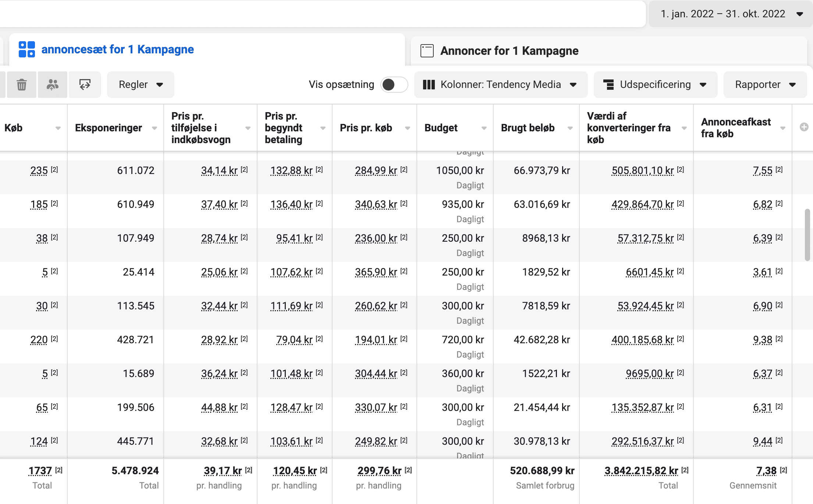
Task: Click the A/B test exchange icon
Action: coord(85,85)
